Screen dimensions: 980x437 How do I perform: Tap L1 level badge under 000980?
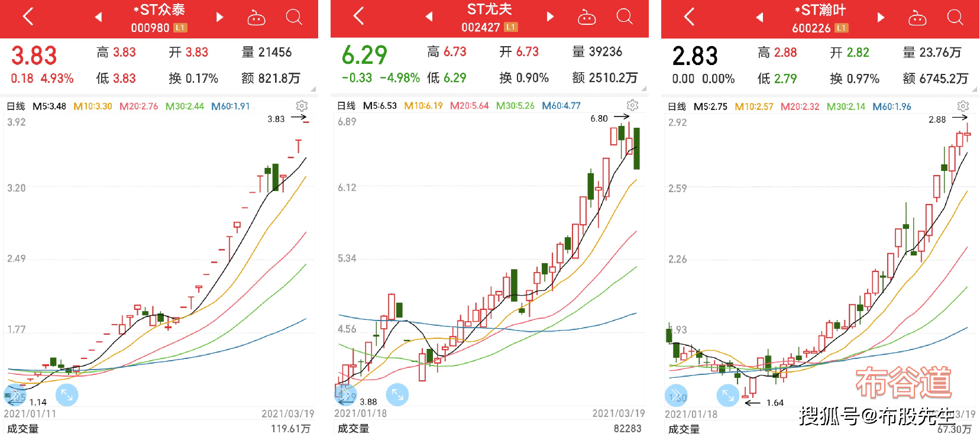180,27
